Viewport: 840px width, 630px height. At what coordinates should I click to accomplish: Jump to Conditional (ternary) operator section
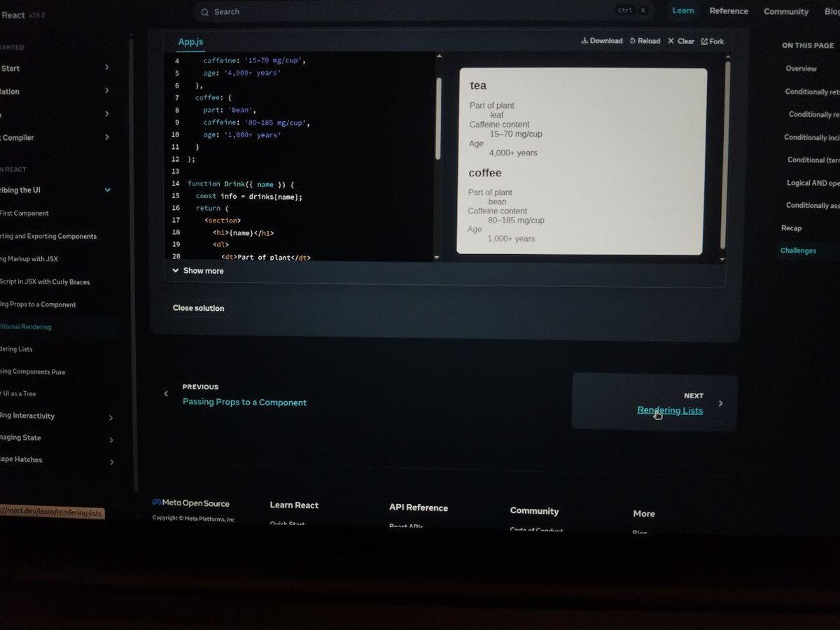[x=813, y=160]
